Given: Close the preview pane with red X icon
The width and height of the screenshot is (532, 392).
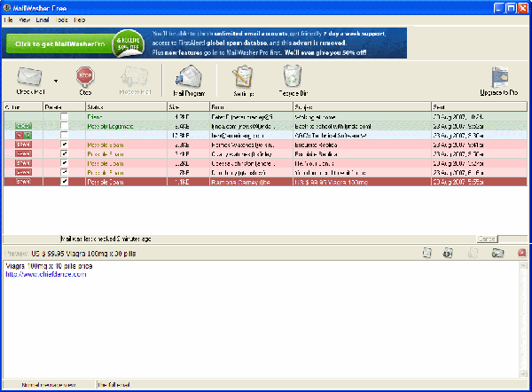Looking at the screenshot, I should pos(522,253).
